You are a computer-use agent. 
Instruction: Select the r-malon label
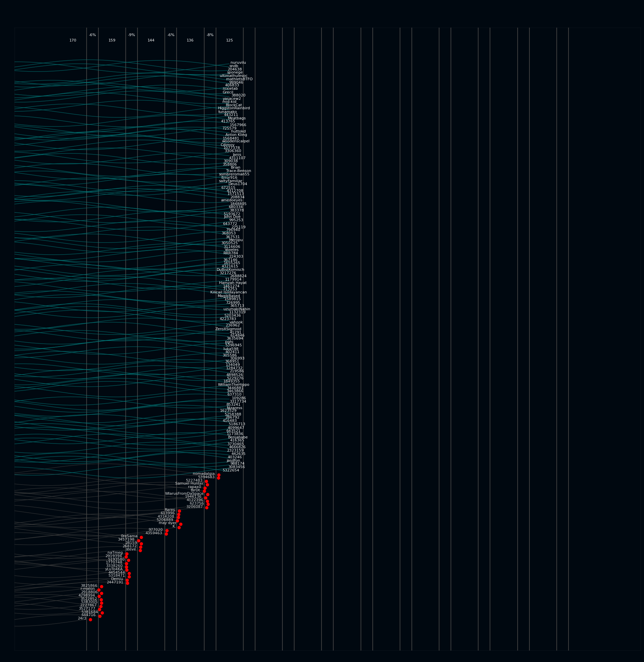(87, 588)
